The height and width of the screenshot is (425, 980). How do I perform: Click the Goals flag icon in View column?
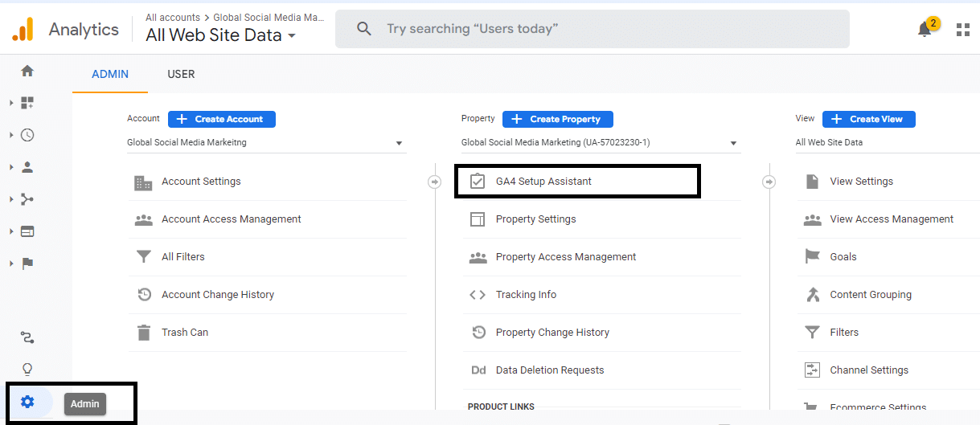pos(813,256)
